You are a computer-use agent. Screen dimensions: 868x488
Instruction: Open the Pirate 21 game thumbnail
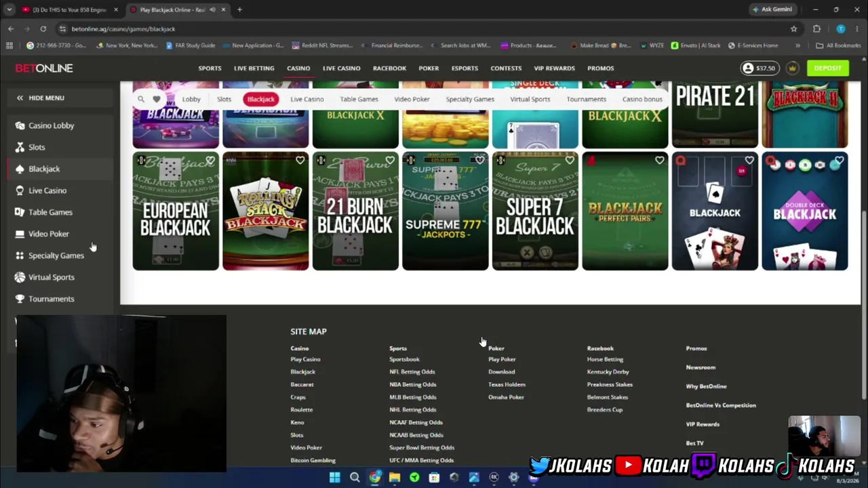pos(715,114)
